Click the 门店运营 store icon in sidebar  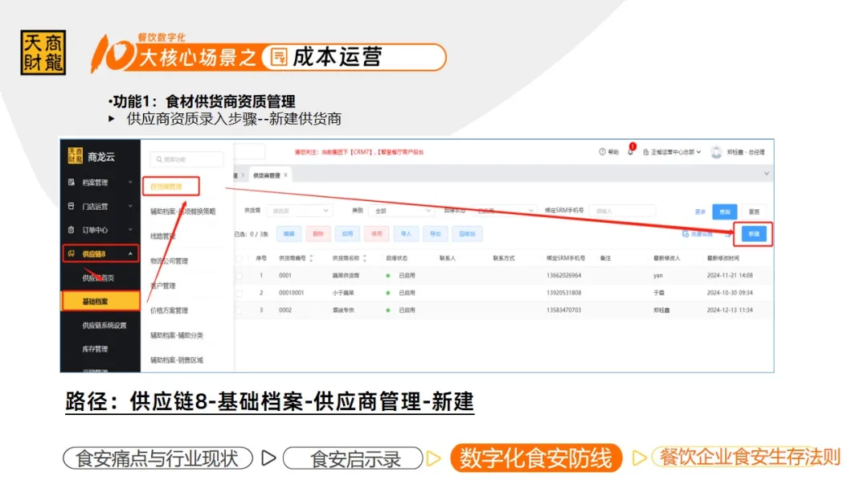pyautogui.click(x=72, y=206)
